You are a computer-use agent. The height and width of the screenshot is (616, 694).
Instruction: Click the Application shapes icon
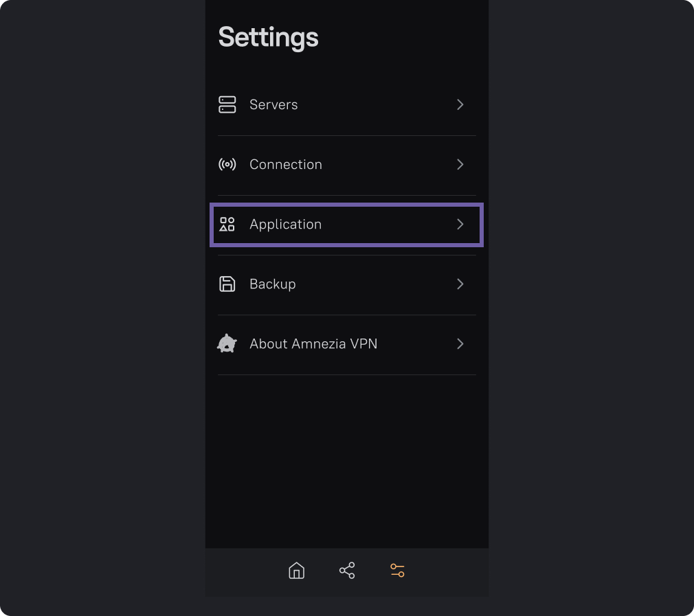tap(227, 225)
